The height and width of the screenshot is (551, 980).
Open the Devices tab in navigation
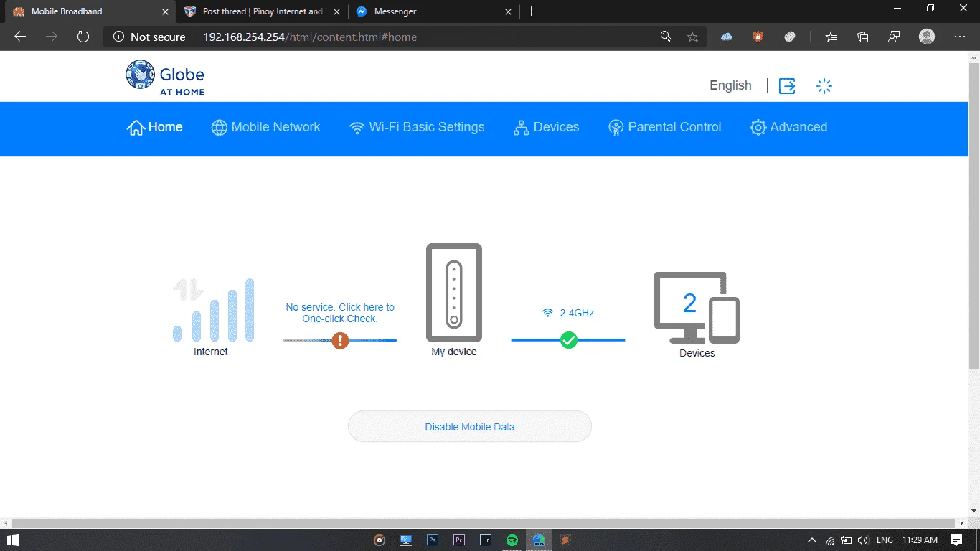(x=547, y=128)
